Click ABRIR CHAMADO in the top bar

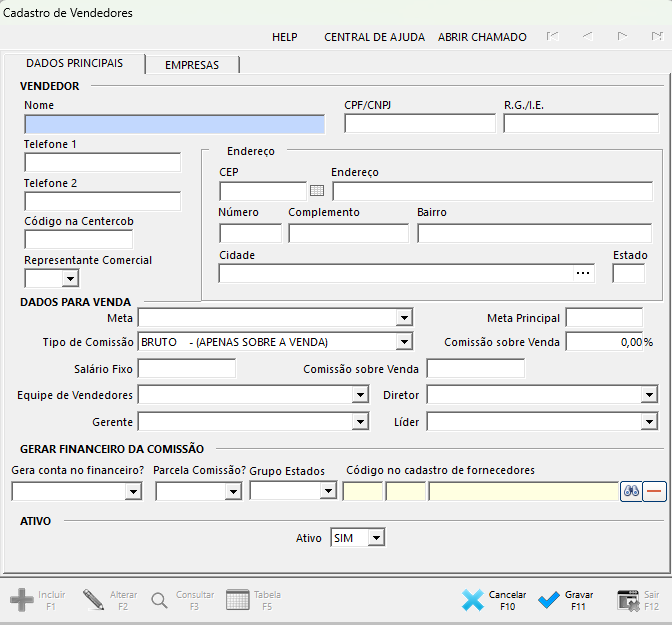482,37
